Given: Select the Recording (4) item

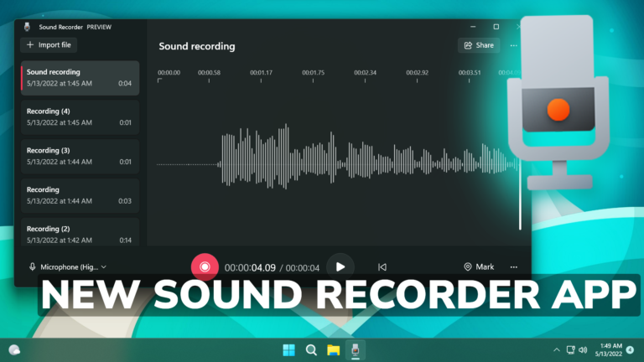Looking at the screenshot, I should coord(79,116).
